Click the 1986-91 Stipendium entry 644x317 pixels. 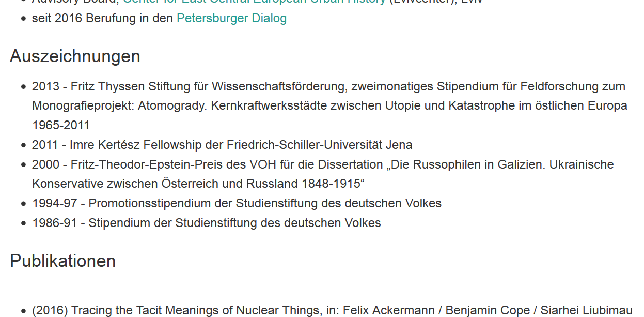(207, 223)
